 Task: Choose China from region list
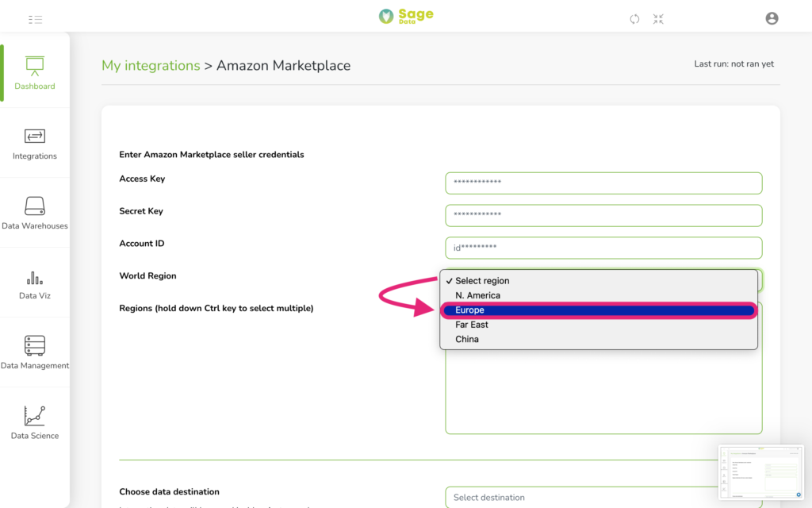[x=598, y=339]
